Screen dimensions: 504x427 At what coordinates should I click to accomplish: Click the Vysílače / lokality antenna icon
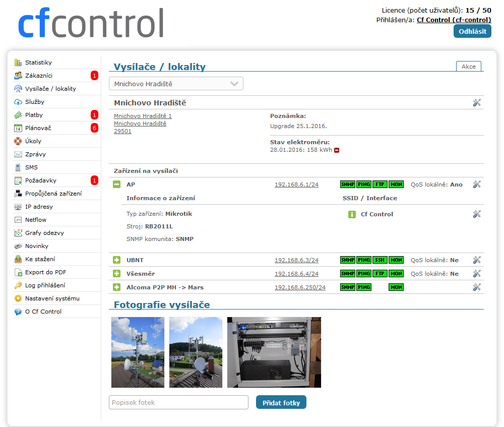click(18, 89)
